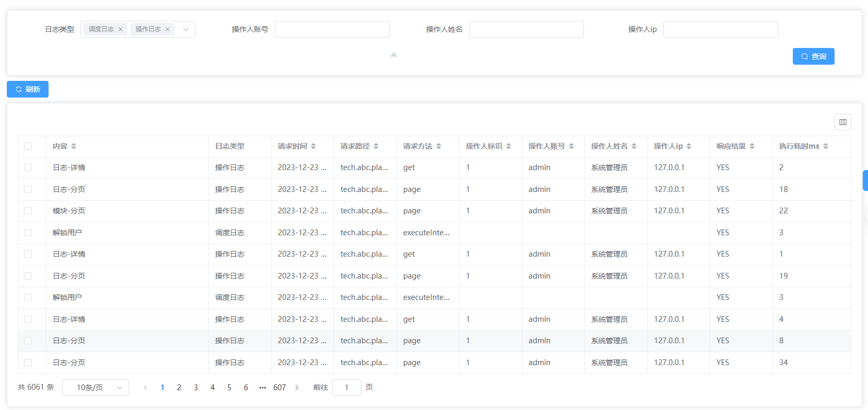
Task: Check the 日志-详情 row with duration 1
Action: (28, 254)
